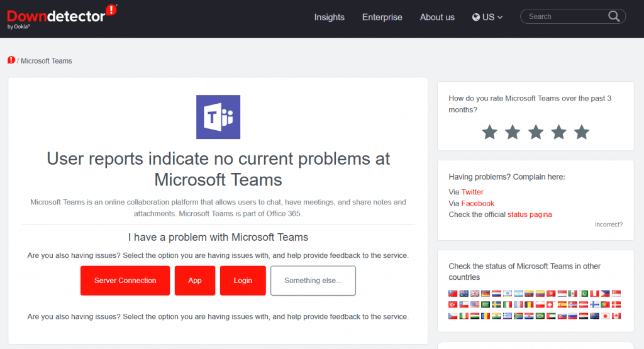Pick the Switzerland flag
The width and height of the screenshot is (644, 349).
551,304
